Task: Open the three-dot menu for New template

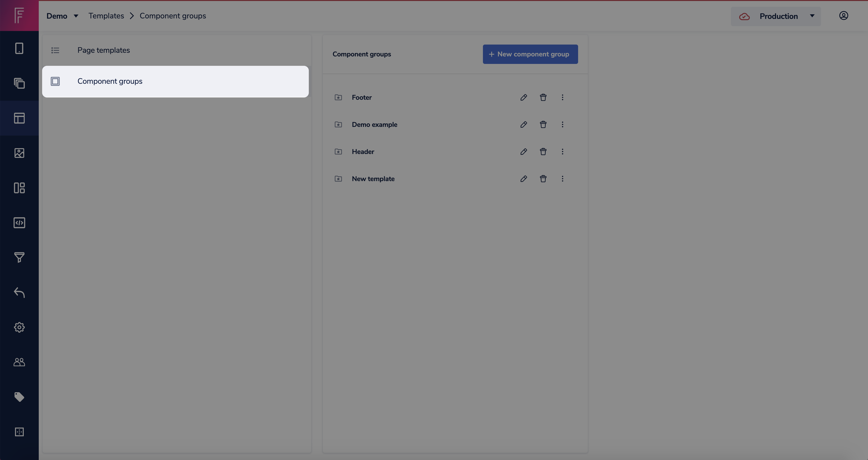Action: [562, 179]
